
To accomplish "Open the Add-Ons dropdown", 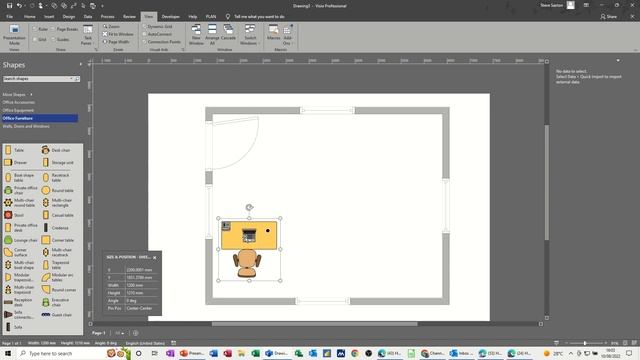I will click(x=287, y=35).
